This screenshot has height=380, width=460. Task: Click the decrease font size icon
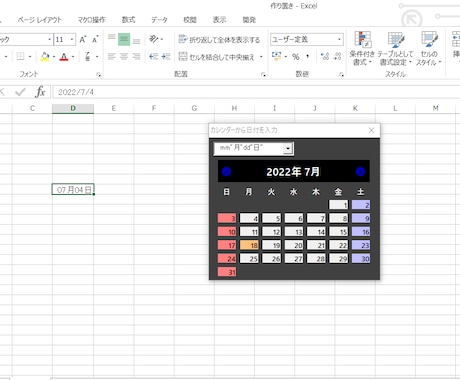point(95,39)
